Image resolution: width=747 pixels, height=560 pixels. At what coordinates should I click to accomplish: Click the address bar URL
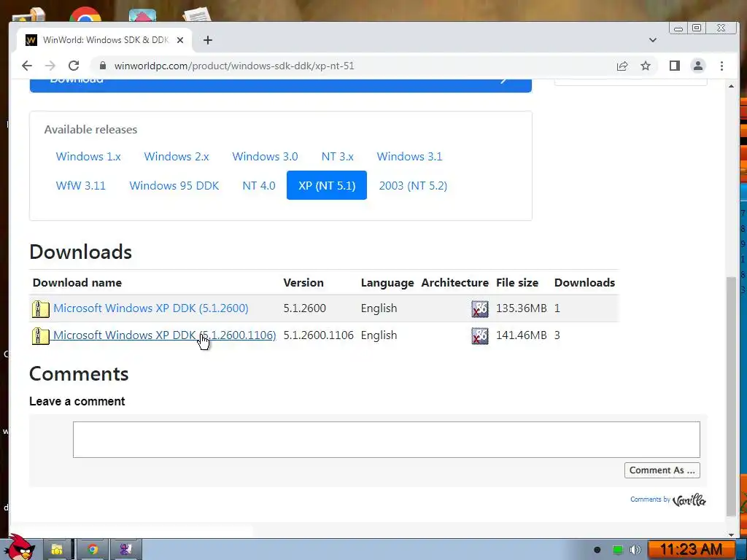click(234, 66)
